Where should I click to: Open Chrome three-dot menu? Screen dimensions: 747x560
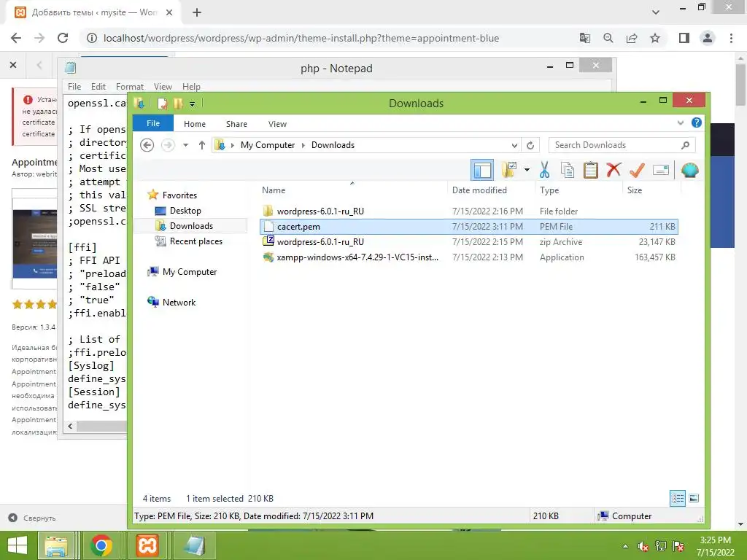tap(731, 38)
